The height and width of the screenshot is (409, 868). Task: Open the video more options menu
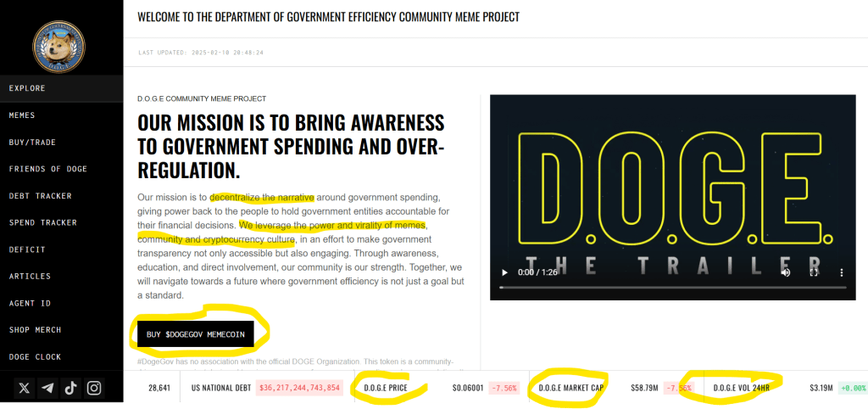coord(841,272)
